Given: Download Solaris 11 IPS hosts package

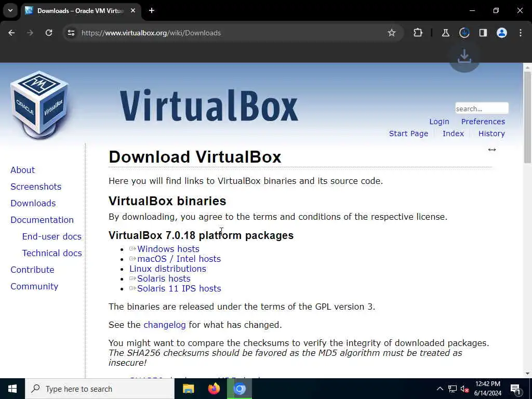Looking at the screenshot, I should click(x=179, y=288).
